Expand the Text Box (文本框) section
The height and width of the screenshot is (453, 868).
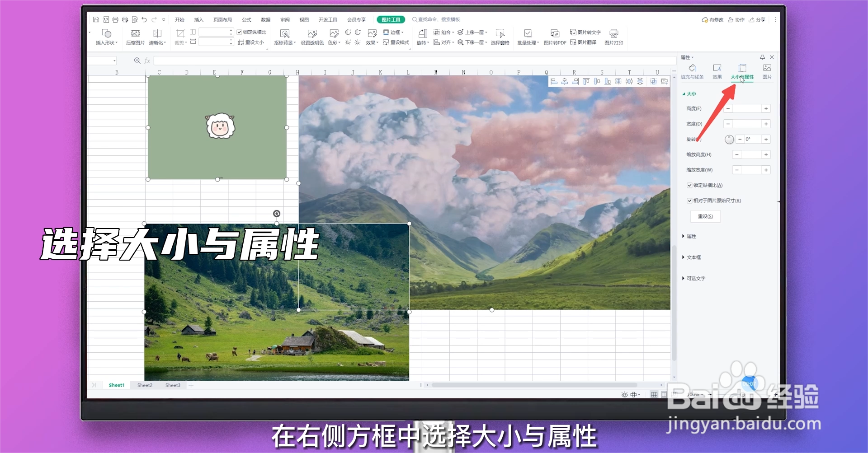[692, 257]
